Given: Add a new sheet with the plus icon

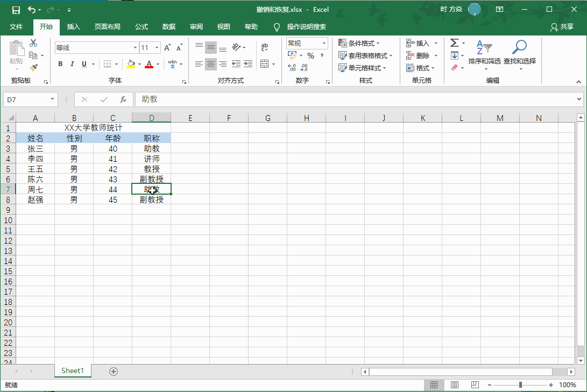Looking at the screenshot, I should 114,372.
